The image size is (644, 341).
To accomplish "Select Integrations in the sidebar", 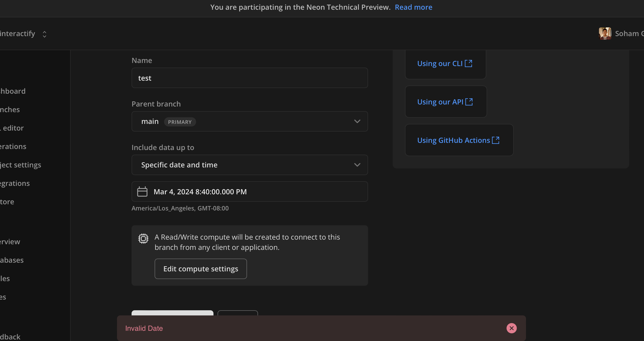I will click(x=15, y=183).
